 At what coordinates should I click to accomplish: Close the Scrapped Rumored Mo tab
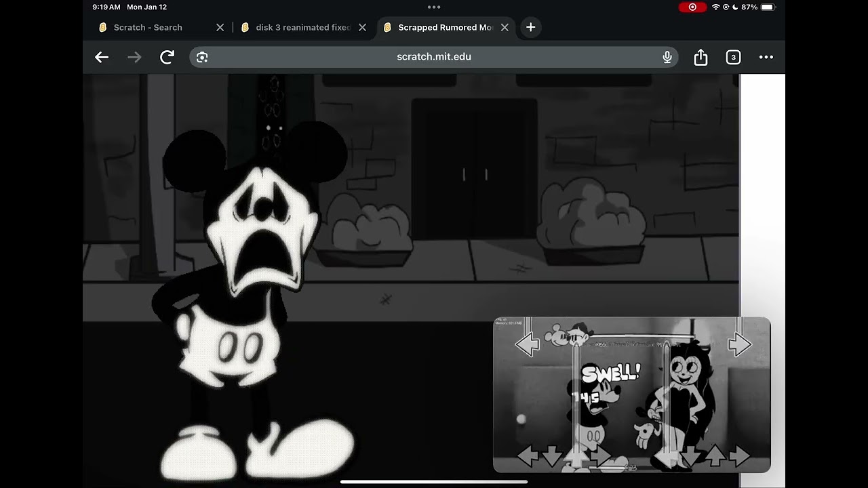[x=505, y=27]
